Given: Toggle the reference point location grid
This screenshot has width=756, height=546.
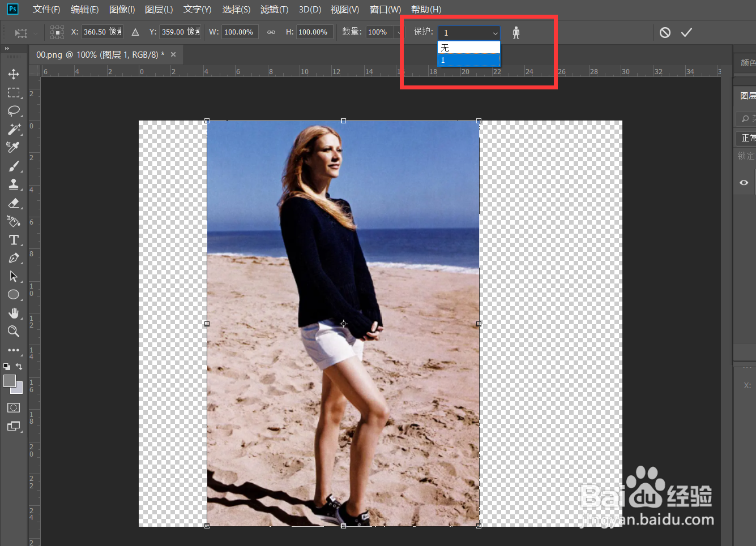Looking at the screenshot, I should pyautogui.click(x=57, y=32).
